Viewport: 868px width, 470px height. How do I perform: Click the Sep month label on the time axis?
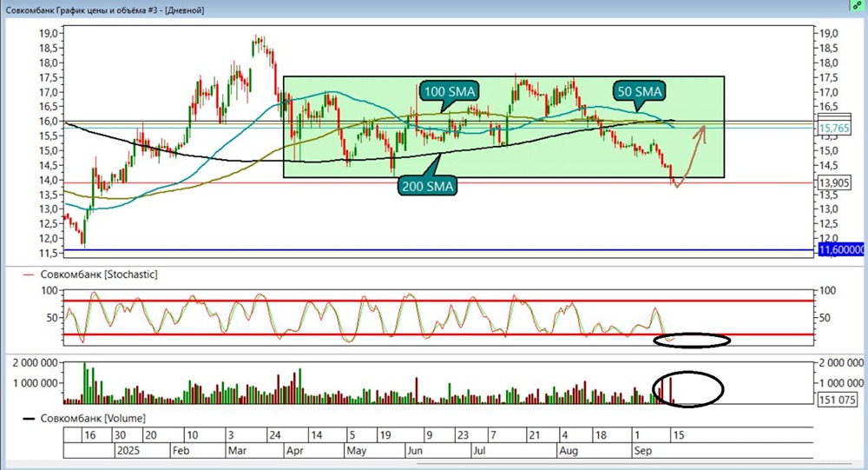click(x=642, y=451)
